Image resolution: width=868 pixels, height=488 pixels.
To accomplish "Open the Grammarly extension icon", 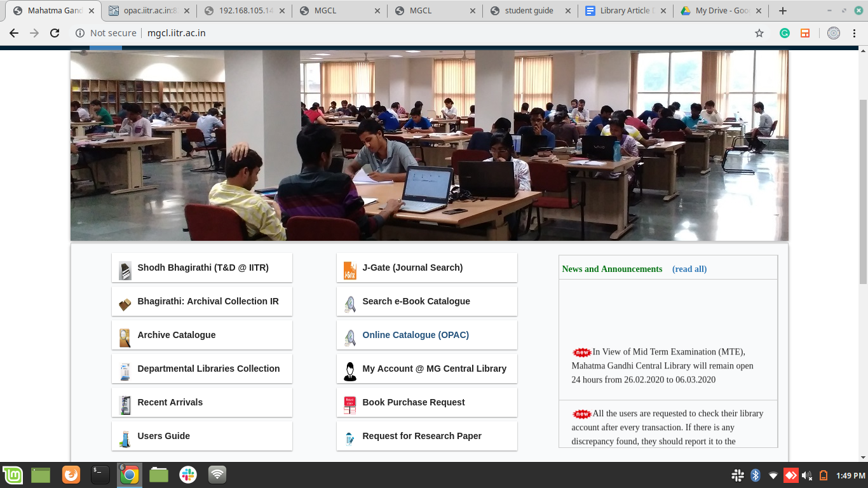I will coord(785,33).
